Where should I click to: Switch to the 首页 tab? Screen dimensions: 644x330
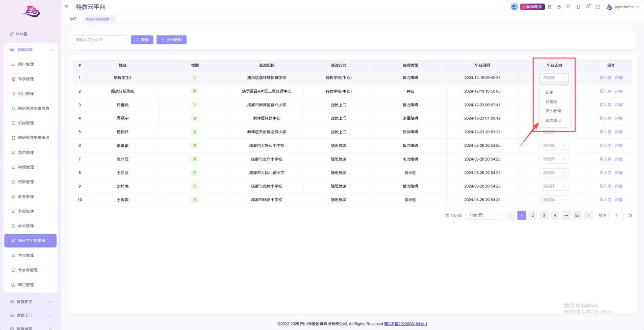73,19
